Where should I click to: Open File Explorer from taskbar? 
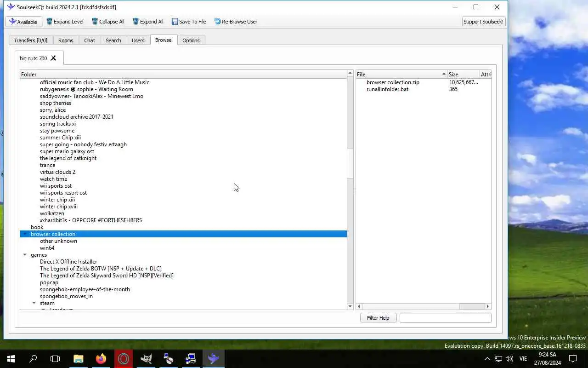pyautogui.click(x=79, y=359)
